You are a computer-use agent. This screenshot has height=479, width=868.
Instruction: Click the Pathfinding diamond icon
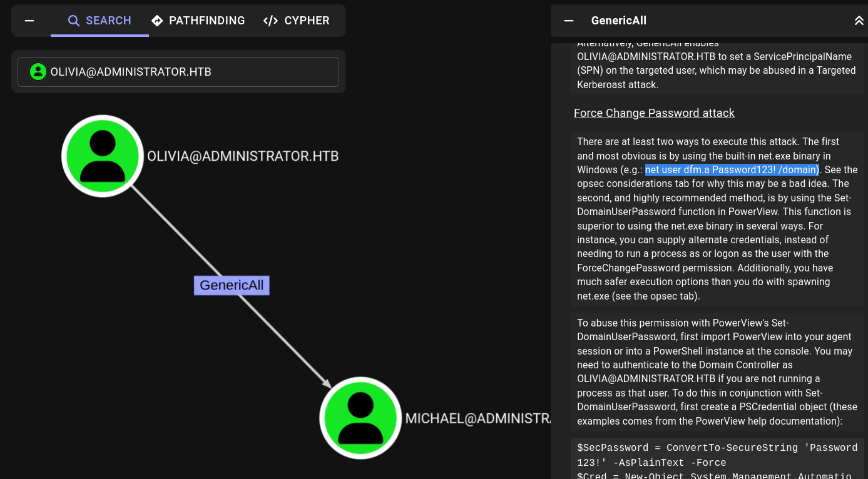[157, 21]
